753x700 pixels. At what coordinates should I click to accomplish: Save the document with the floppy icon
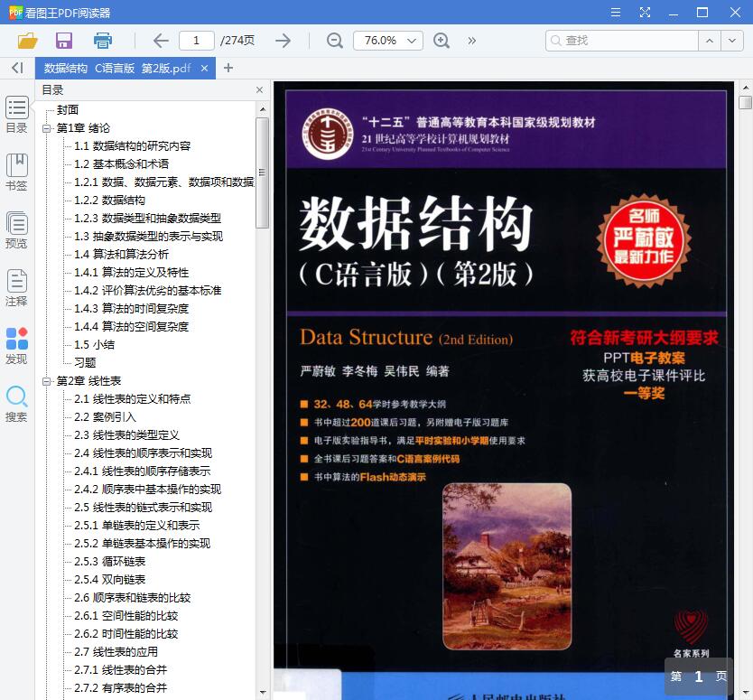(x=64, y=41)
